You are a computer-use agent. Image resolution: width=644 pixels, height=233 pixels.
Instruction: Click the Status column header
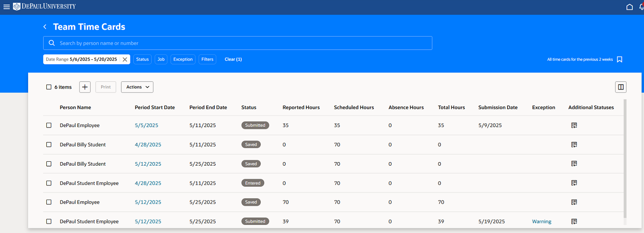249,107
